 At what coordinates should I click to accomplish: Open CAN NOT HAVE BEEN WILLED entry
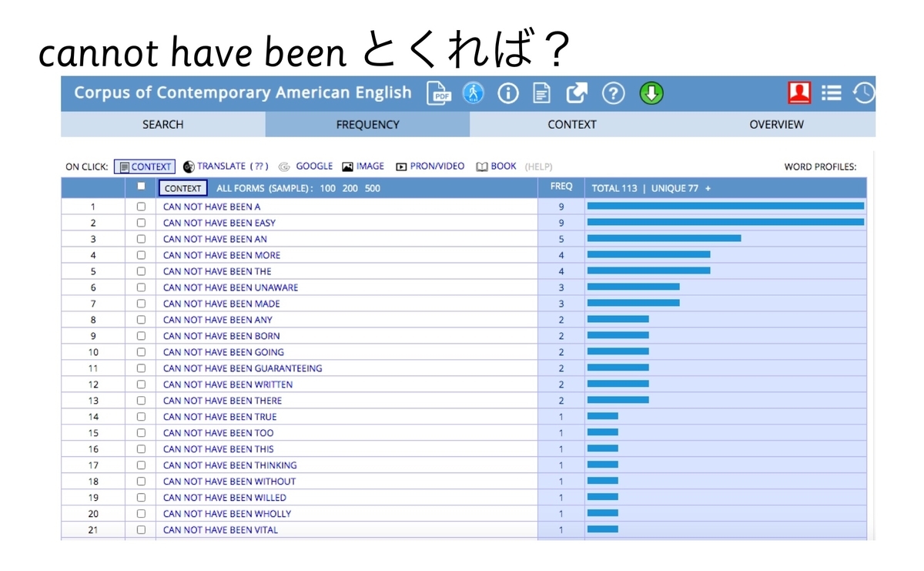tap(225, 498)
